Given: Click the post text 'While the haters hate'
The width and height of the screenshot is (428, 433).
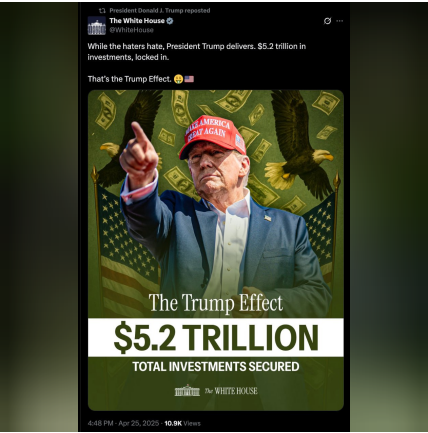Looking at the screenshot, I should [126, 46].
